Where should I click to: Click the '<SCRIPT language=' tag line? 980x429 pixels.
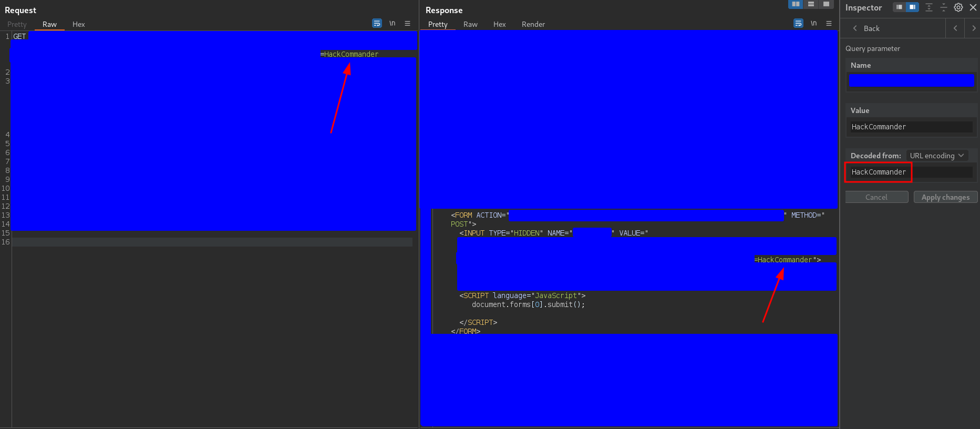pos(522,295)
